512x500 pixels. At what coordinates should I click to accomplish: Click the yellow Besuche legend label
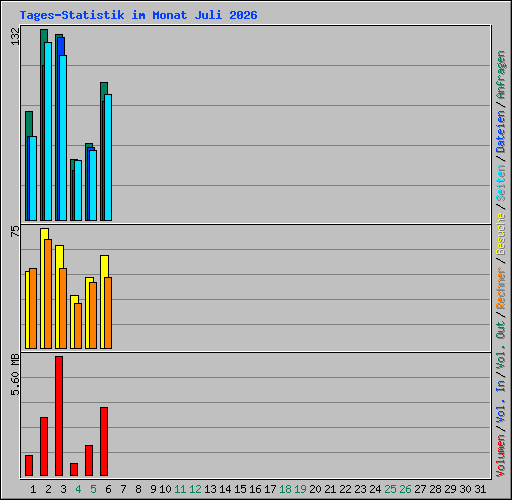click(x=501, y=234)
